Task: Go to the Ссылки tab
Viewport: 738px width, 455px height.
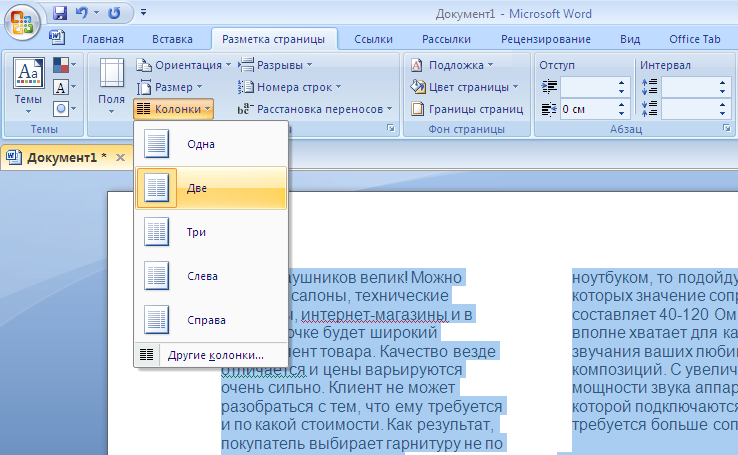Action: pos(373,40)
